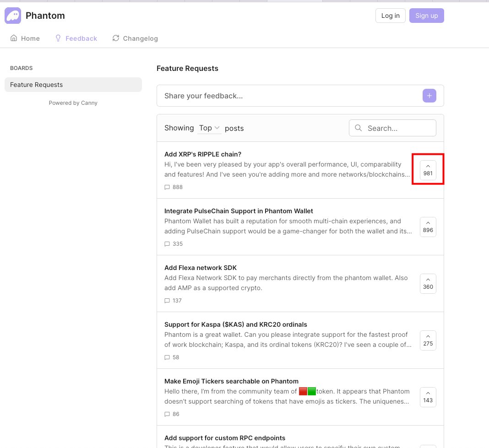
Task: Click the PulseChain post description text
Action: 288,226
